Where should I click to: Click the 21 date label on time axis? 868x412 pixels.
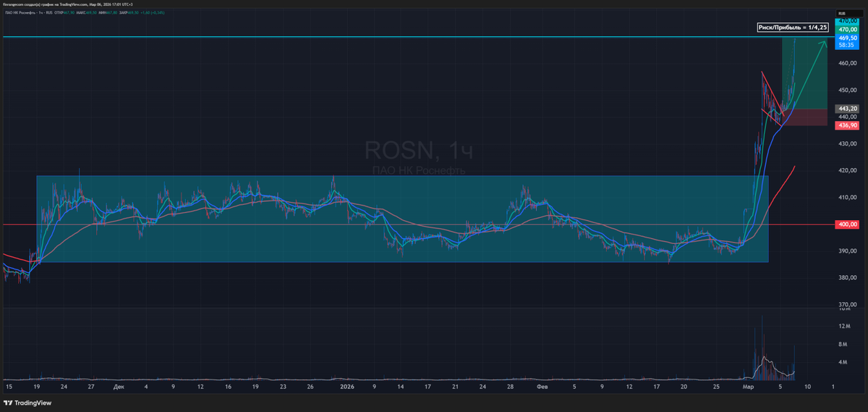[456, 387]
